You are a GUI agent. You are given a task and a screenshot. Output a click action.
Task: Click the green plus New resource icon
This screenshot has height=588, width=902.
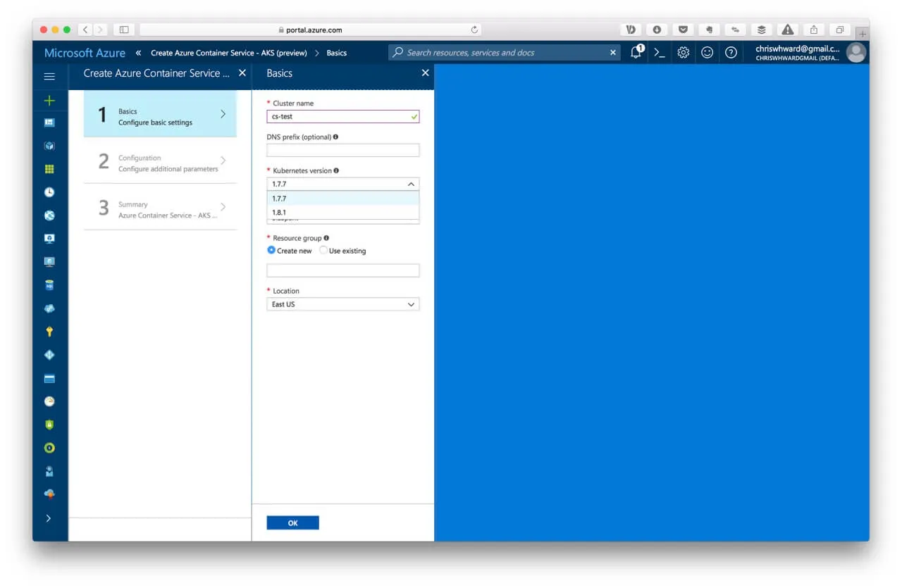pyautogui.click(x=49, y=101)
